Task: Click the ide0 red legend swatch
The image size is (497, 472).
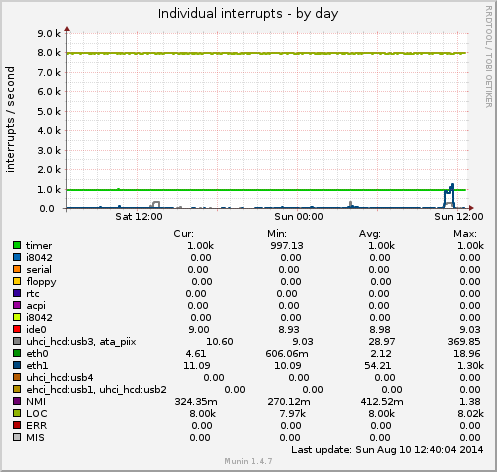Action: tap(17, 329)
